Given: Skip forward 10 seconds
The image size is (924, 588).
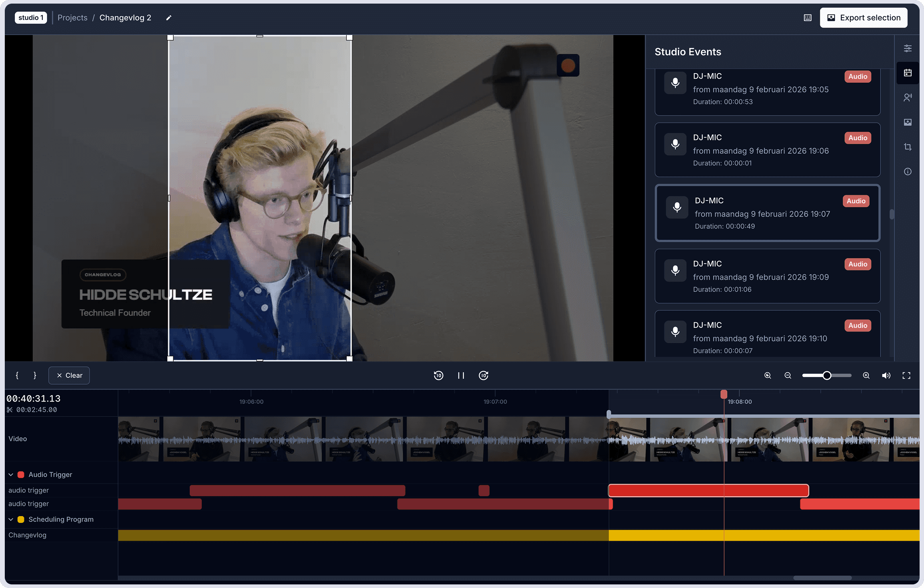Looking at the screenshot, I should coord(483,375).
